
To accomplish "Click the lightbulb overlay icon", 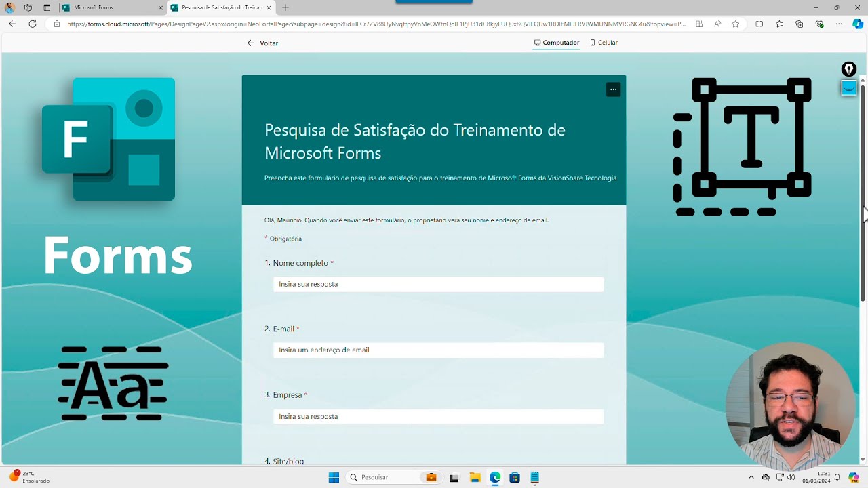I will (x=849, y=69).
